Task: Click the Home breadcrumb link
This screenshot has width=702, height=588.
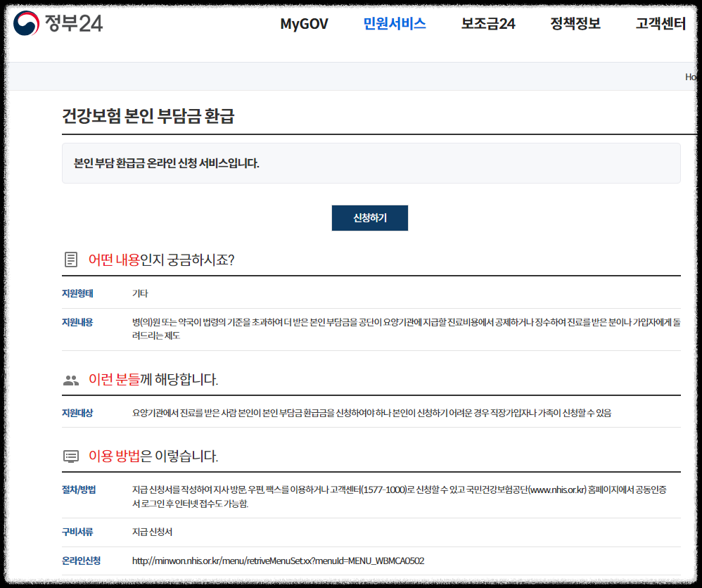Action: click(693, 76)
